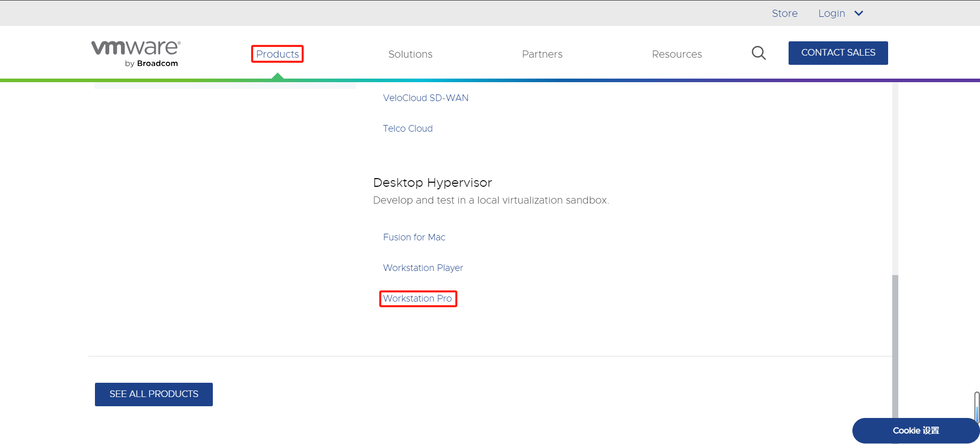Screen dimensions: 980x444
Task: Open the Fusion for Mac link
Action: tap(414, 237)
